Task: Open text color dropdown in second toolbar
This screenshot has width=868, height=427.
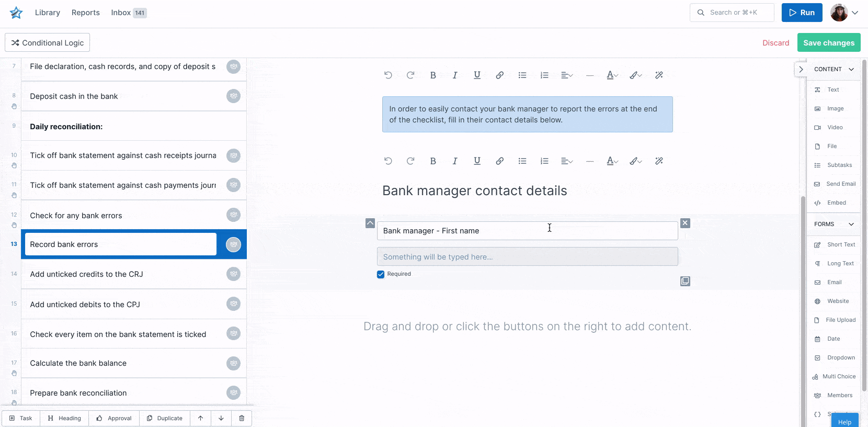Action: [x=612, y=161]
